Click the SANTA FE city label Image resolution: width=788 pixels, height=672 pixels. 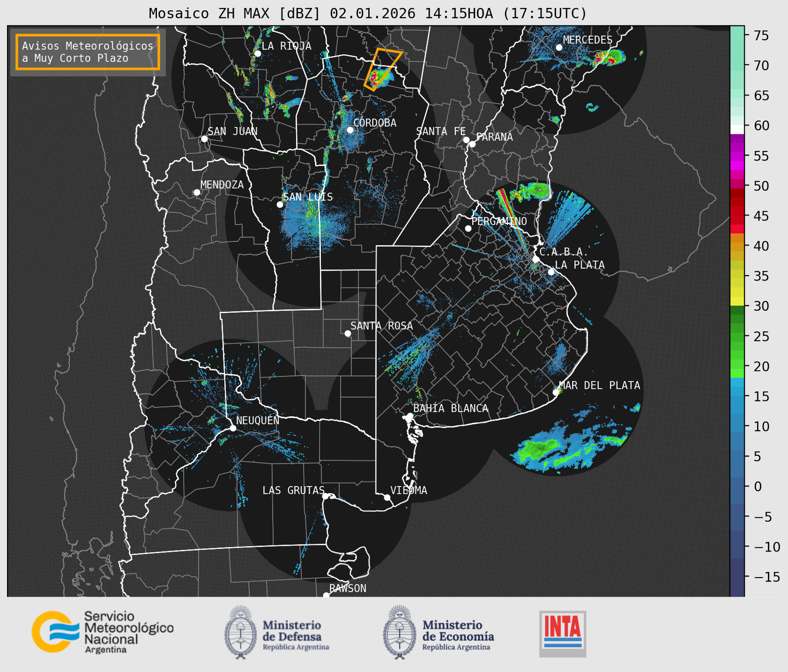click(441, 132)
